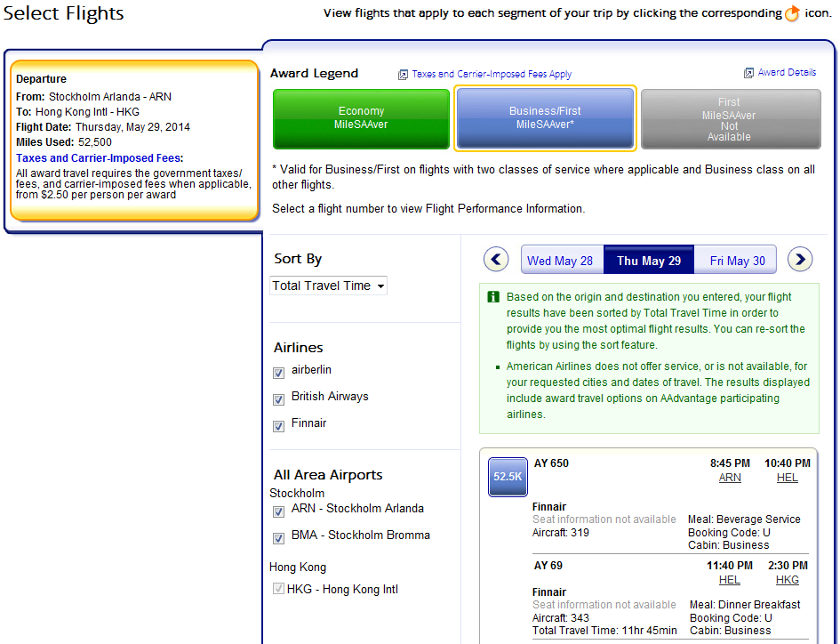Choose the Economy MileSAAver award button
The image size is (840, 644).
point(361,118)
